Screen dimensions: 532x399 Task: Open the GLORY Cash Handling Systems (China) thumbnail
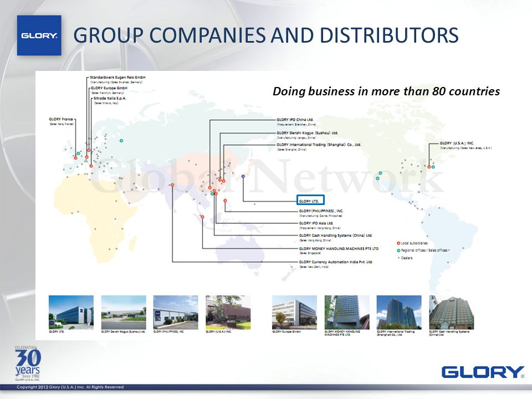click(452, 312)
